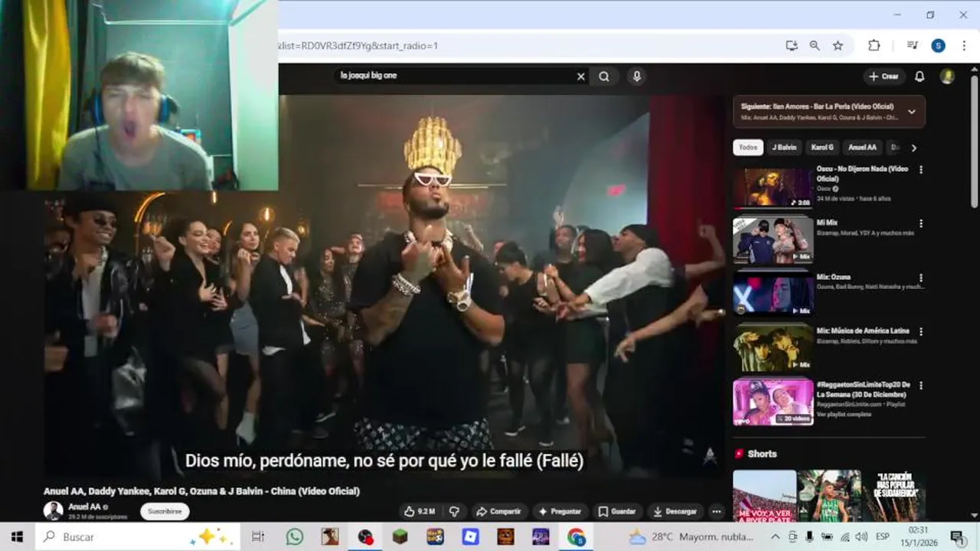Open options menu for Mi Mix
Image resolution: width=980 pixels, height=551 pixels.
(921, 223)
